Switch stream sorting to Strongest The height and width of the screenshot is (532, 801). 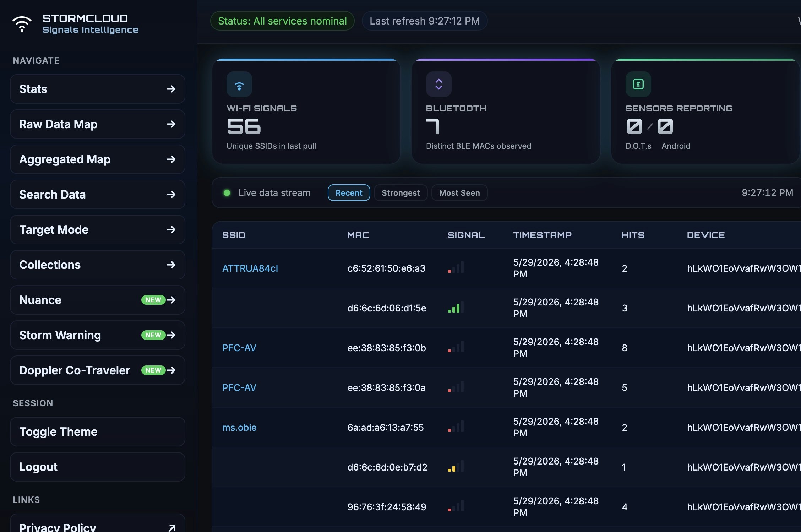click(x=400, y=193)
